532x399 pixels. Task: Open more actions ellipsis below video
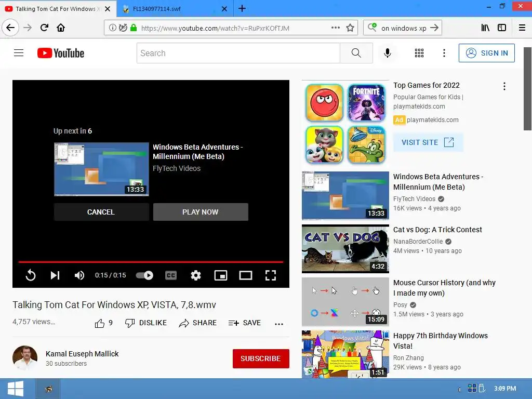279,324
